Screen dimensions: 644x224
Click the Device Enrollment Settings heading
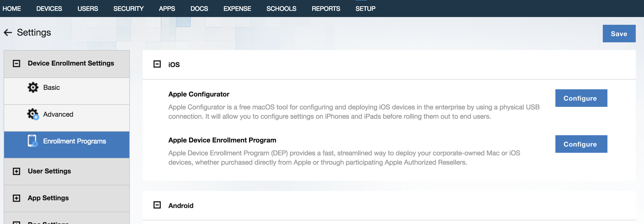point(71,63)
